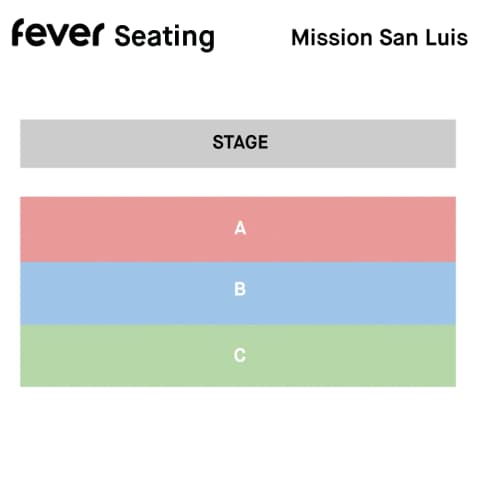This screenshot has height=480, width=480.
Task: Click the Seating heading text
Action: click(164, 37)
